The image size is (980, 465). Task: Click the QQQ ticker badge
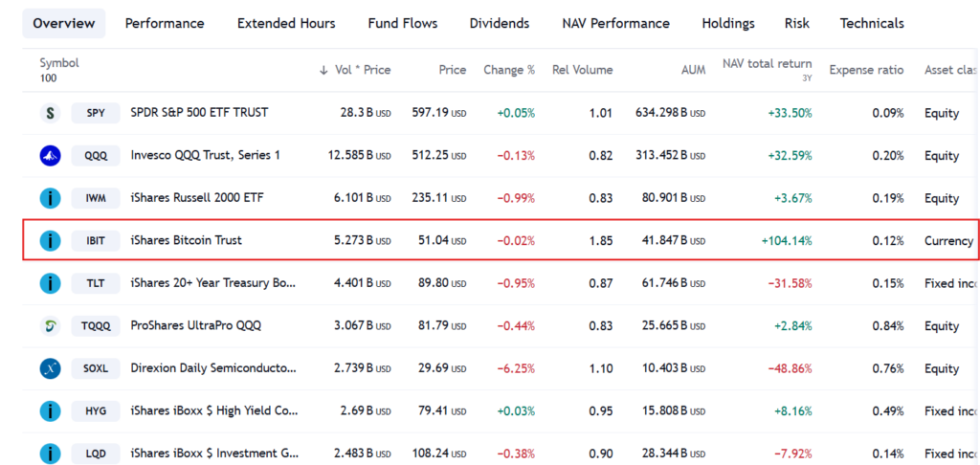[x=96, y=156]
